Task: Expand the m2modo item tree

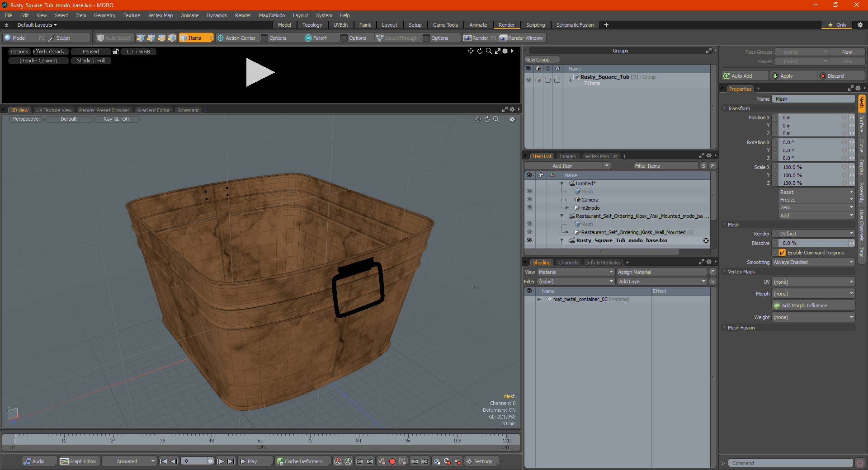Action: 567,208
